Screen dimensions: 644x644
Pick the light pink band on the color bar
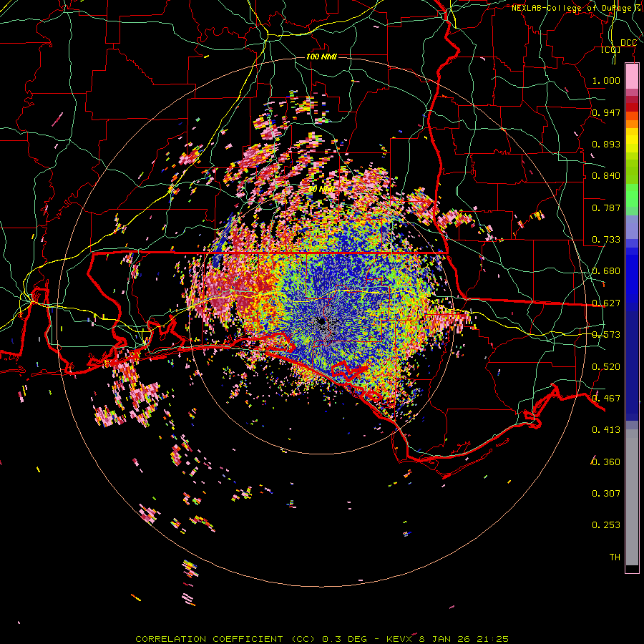(632, 77)
